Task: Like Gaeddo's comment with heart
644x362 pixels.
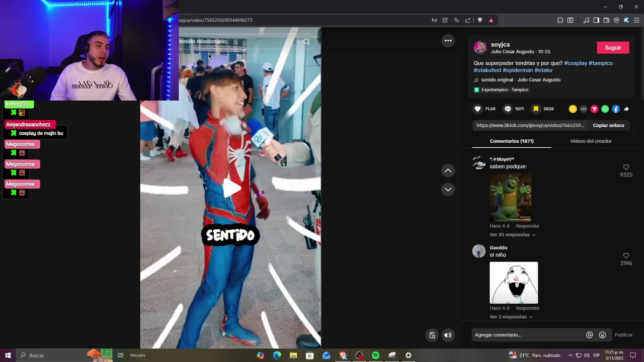Action: click(626, 256)
